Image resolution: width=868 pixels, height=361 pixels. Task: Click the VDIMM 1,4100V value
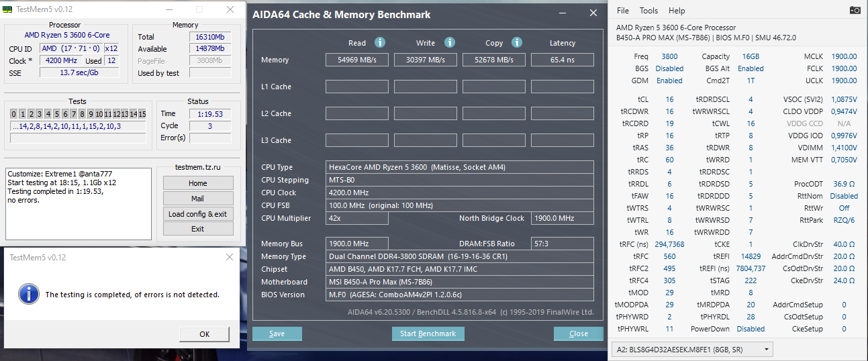(x=844, y=148)
